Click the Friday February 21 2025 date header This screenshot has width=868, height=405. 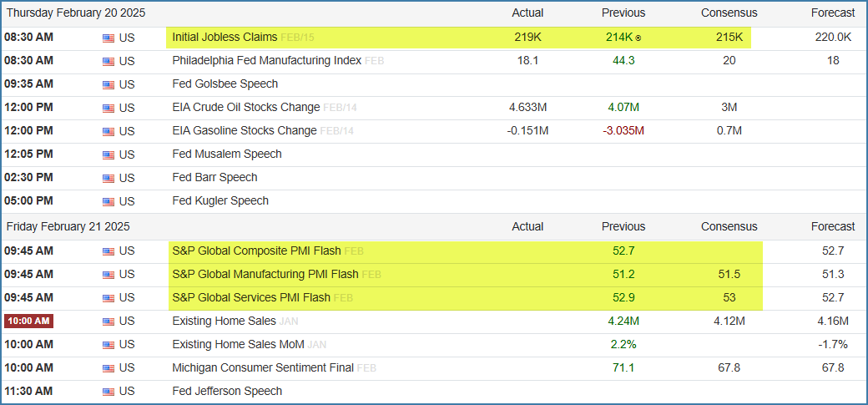[68, 226]
